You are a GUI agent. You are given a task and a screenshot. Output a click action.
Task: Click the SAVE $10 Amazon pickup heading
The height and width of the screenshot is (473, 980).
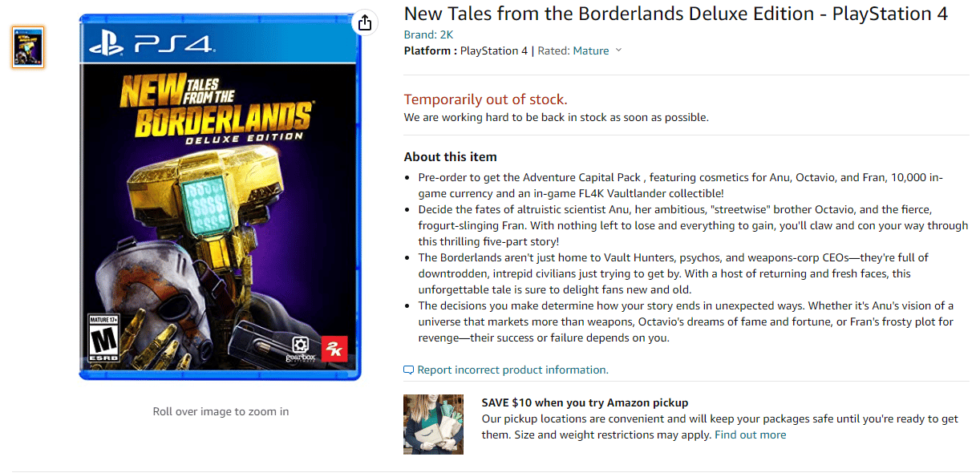(585, 402)
